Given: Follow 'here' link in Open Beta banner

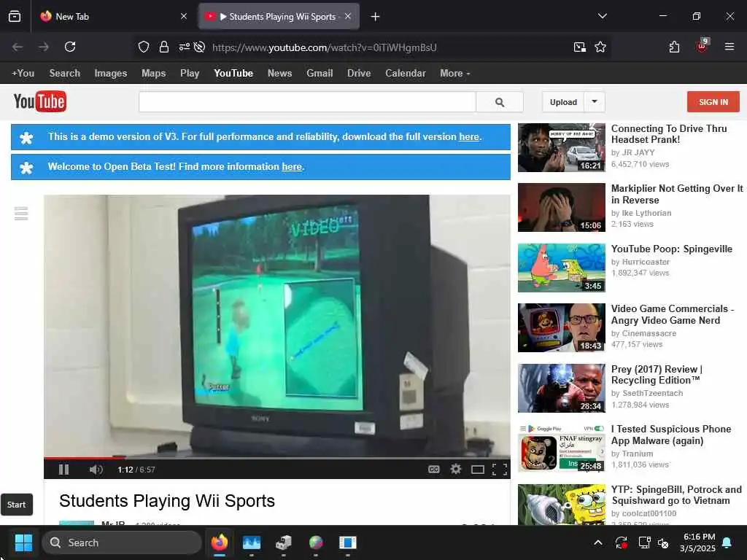Looking at the screenshot, I should click(x=292, y=167).
